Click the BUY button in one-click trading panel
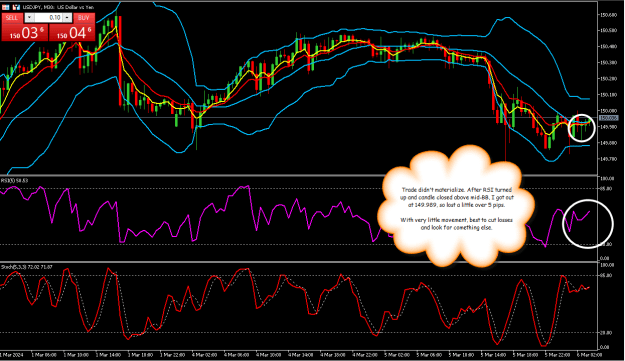 click(84, 18)
